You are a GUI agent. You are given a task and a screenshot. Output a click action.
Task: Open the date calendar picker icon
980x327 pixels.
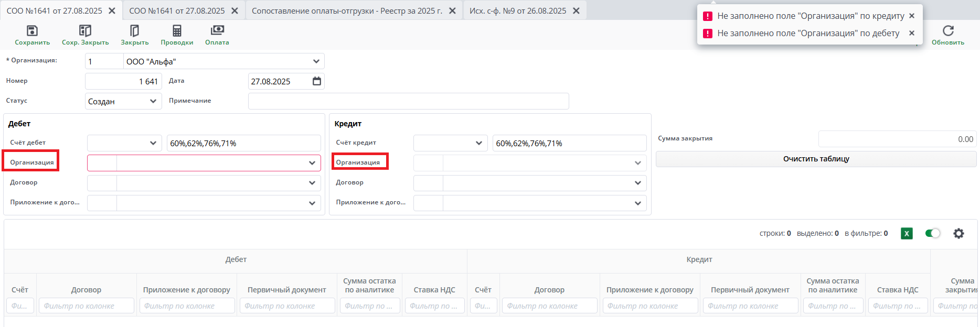[x=317, y=81]
